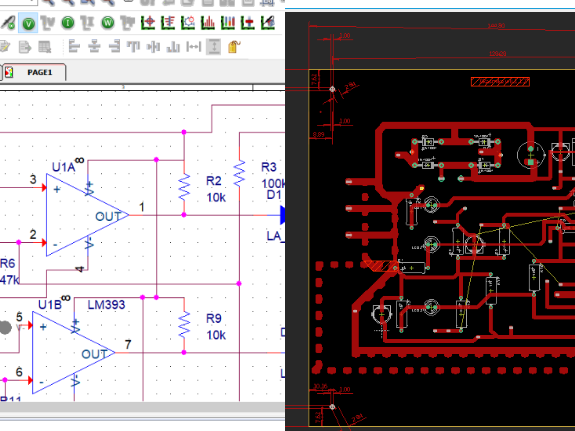This screenshot has width=575, height=431.
Task: Align selected objects left
Action: click(x=74, y=47)
